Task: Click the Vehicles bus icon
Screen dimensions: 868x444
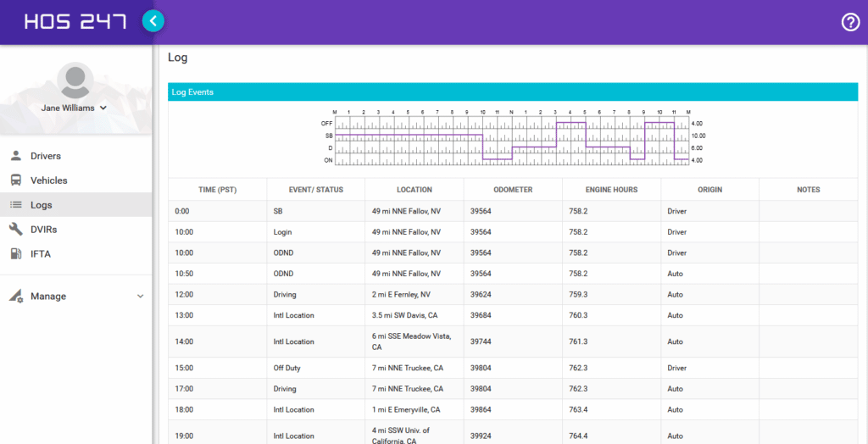Action: 15,180
